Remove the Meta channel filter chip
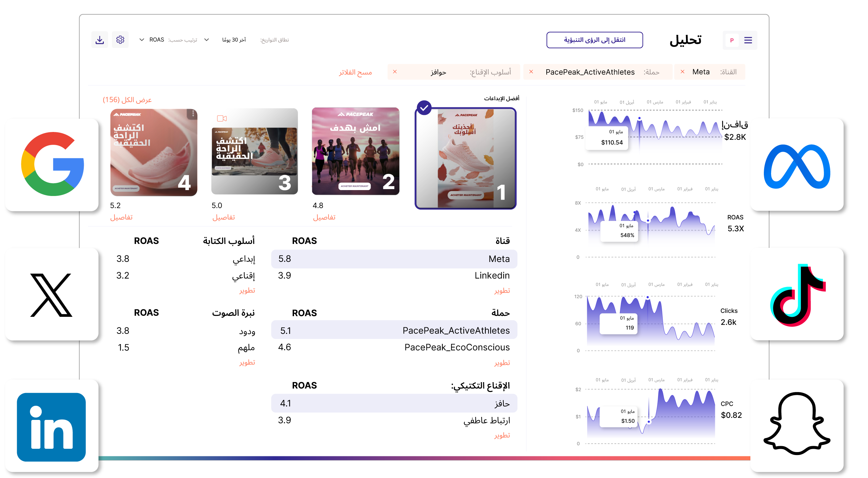This screenshot has height=478, width=868. [682, 72]
